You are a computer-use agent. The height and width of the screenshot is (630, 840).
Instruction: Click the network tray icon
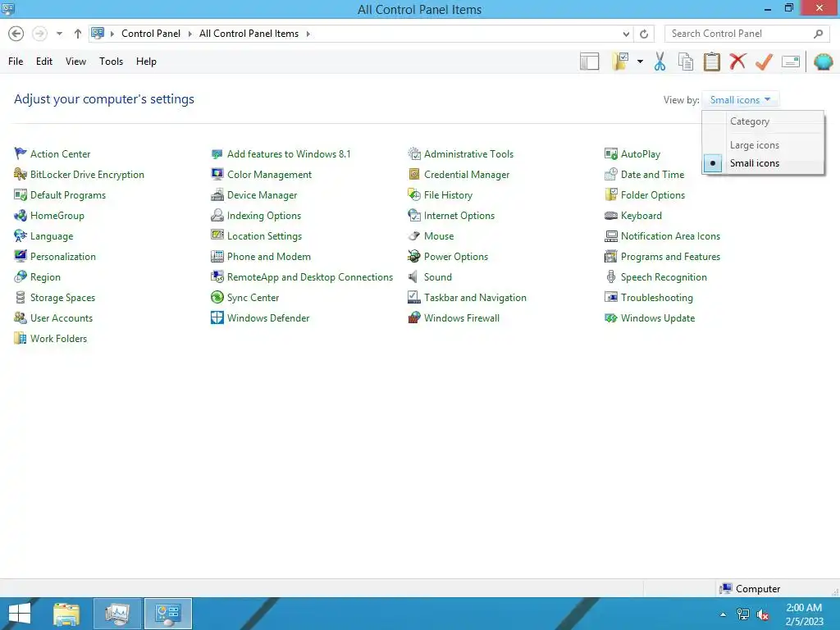[743, 614]
